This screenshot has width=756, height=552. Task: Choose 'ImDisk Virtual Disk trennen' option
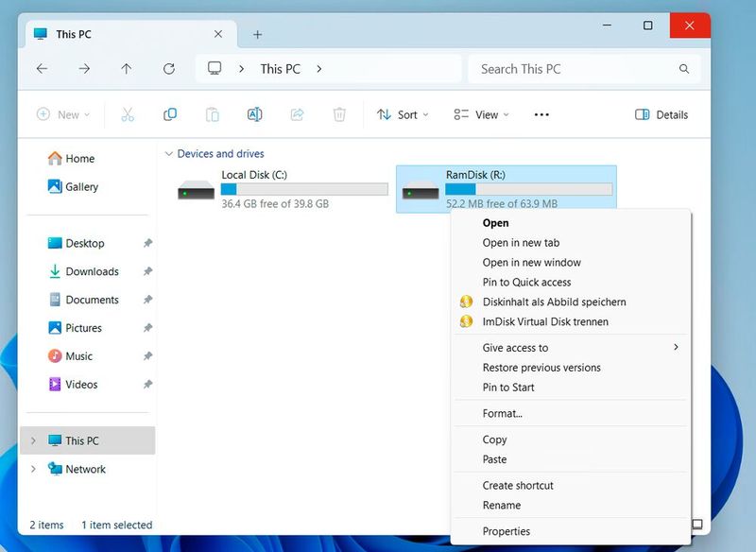point(545,321)
